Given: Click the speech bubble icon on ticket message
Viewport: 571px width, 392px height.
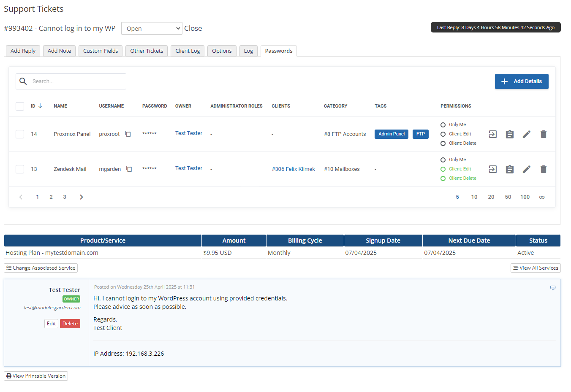Looking at the screenshot, I should [x=552, y=288].
